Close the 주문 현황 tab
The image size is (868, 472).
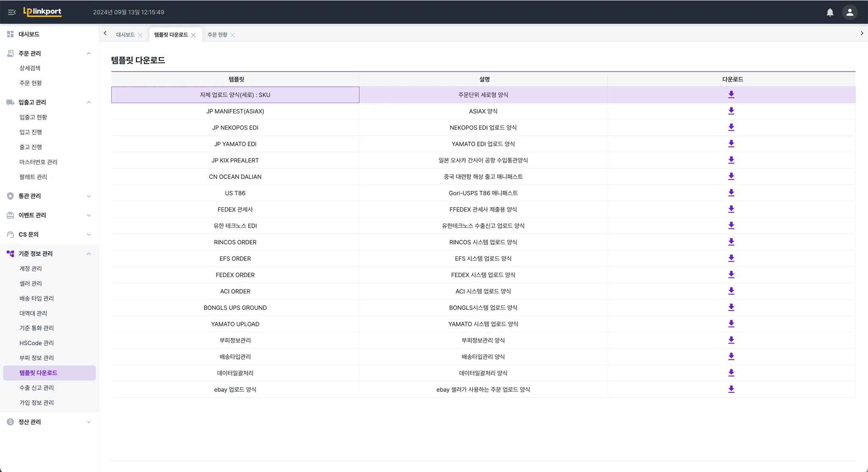tap(233, 35)
